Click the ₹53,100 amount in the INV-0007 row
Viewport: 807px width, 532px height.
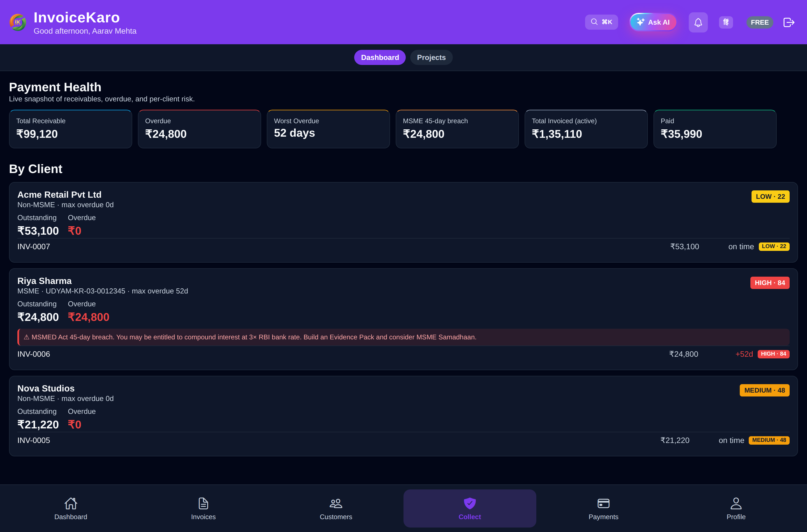pyautogui.click(x=685, y=247)
